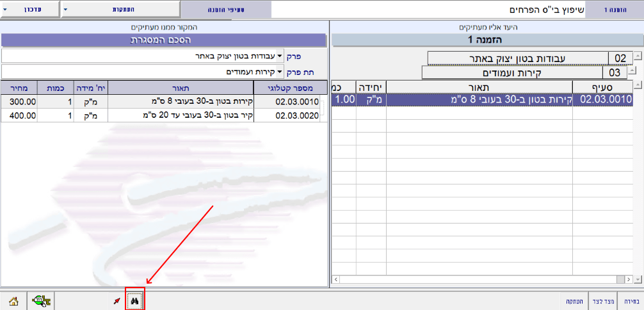Click the העתקה button at bottom
The image size is (644, 310).
coord(574,300)
